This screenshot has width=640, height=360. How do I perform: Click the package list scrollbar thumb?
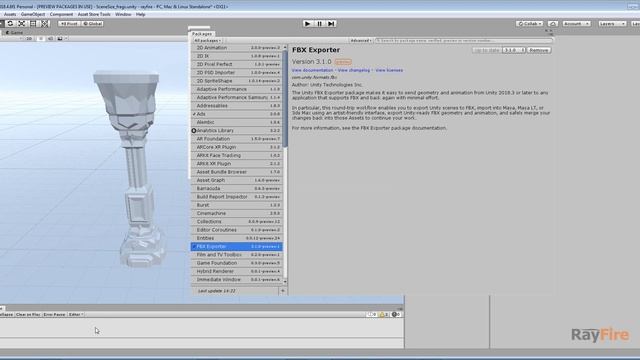tap(285, 99)
